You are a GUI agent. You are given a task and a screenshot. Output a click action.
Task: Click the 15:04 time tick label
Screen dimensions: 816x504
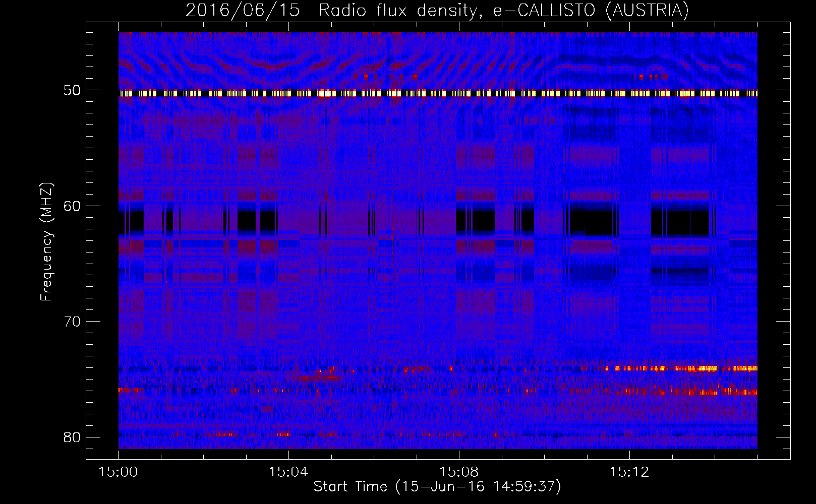tap(288, 472)
